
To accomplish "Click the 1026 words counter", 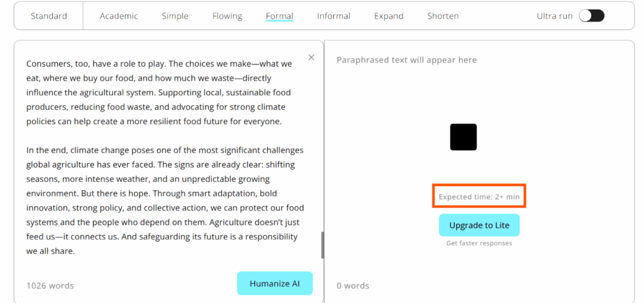I will click(x=50, y=285).
